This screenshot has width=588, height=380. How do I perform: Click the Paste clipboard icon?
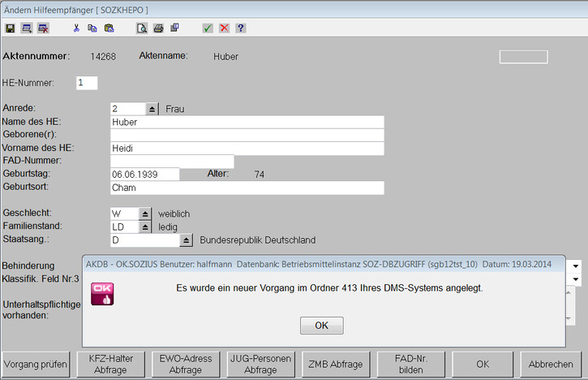(109, 28)
